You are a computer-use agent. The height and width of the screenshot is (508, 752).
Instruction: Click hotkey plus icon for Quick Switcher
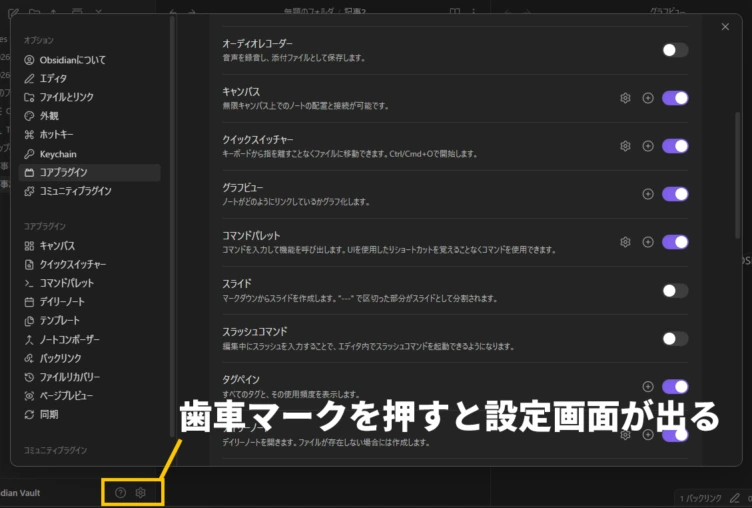click(648, 146)
